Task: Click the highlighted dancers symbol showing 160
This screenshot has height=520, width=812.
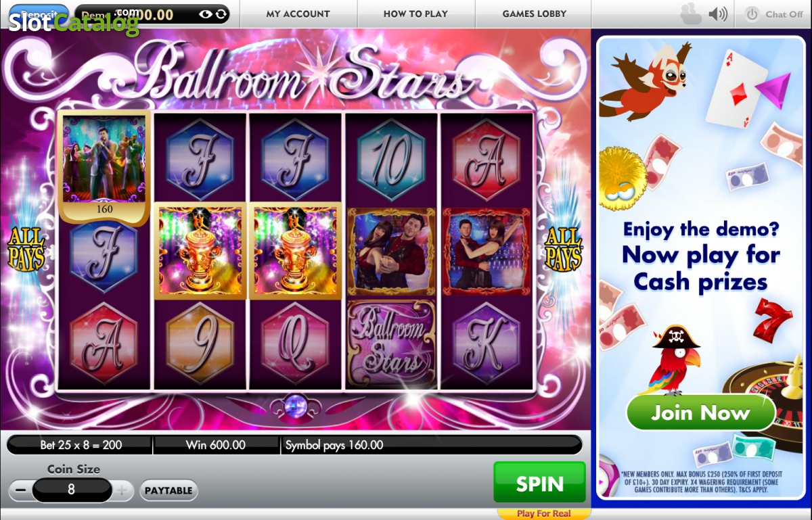Action: tap(104, 167)
